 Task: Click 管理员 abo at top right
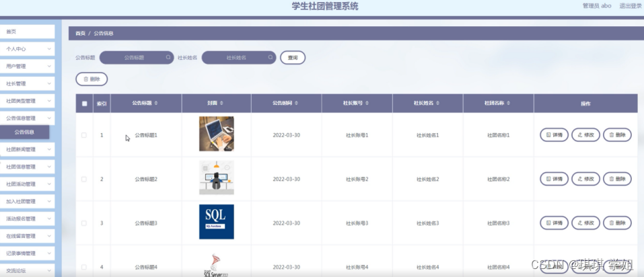pos(597,6)
